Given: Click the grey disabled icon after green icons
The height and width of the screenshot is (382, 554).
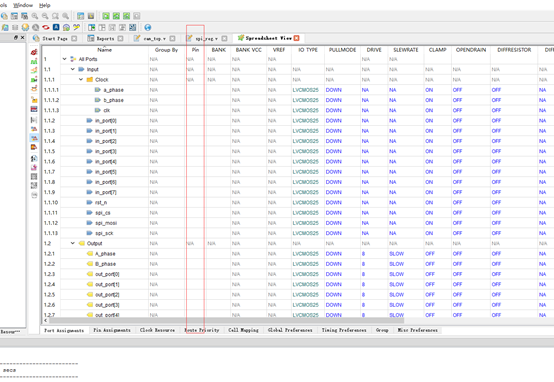Looking at the screenshot, I should click(x=137, y=16).
